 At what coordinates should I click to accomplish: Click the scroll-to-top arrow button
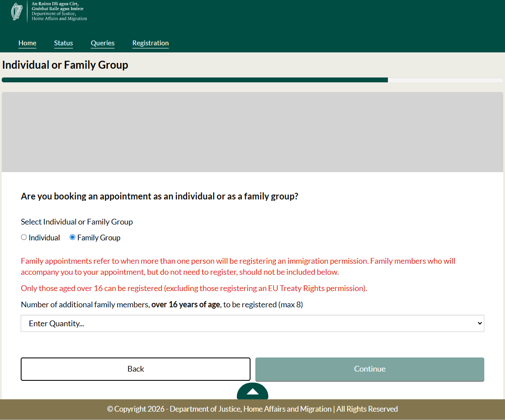coord(253,391)
